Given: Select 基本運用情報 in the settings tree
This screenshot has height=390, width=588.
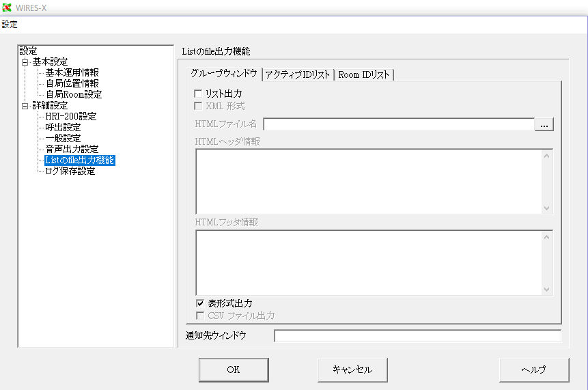Looking at the screenshot, I should pos(72,72).
